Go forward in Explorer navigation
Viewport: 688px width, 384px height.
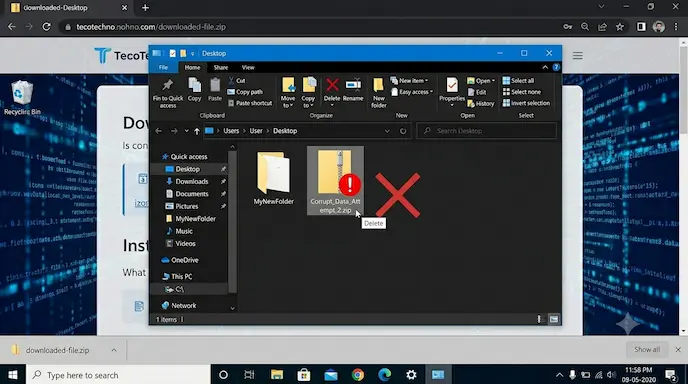pos(174,131)
